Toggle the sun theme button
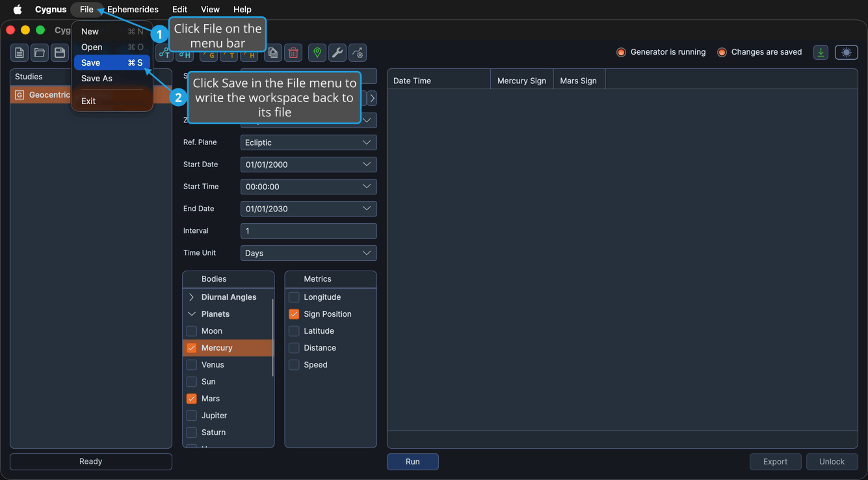 point(847,53)
